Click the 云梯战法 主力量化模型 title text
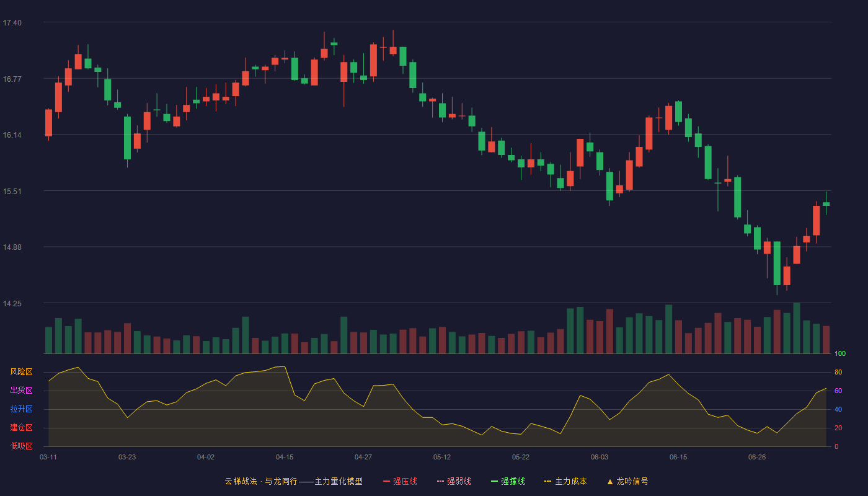The height and width of the screenshot is (496, 868). [x=293, y=481]
